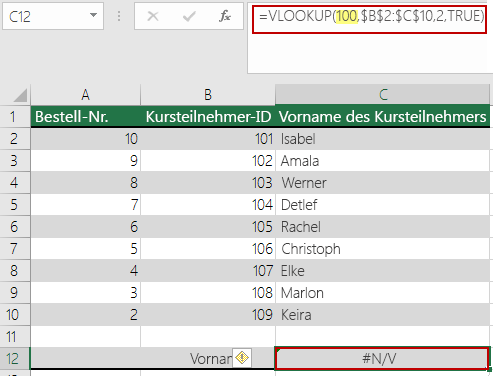Viewport: 493px width, 376px height.
Task: Select row 5 header
Action: pos(15,205)
